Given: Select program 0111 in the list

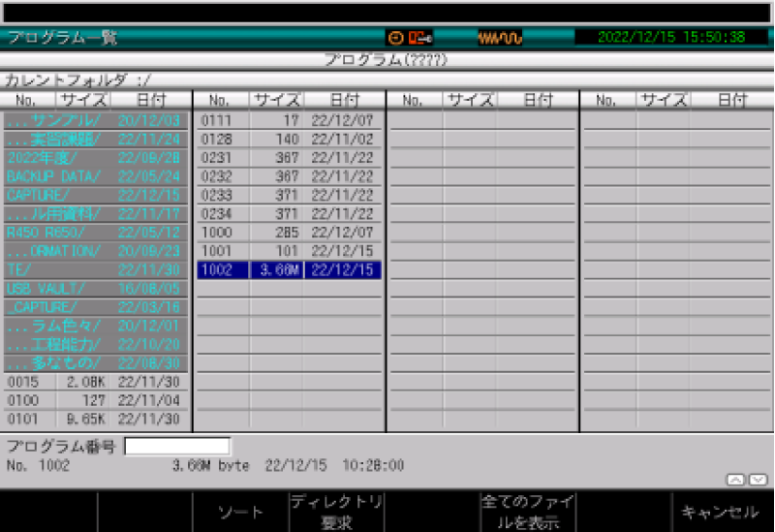Looking at the screenshot, I should point(289,120).
